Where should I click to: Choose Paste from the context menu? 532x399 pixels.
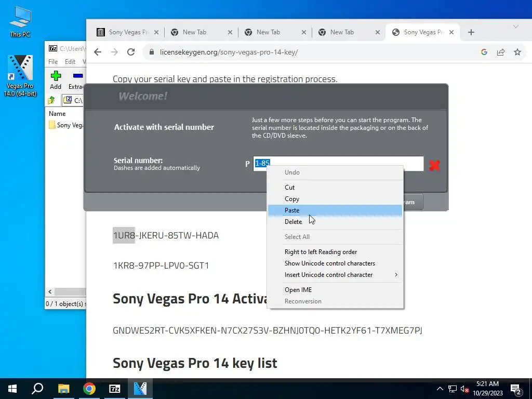point(335,210)
